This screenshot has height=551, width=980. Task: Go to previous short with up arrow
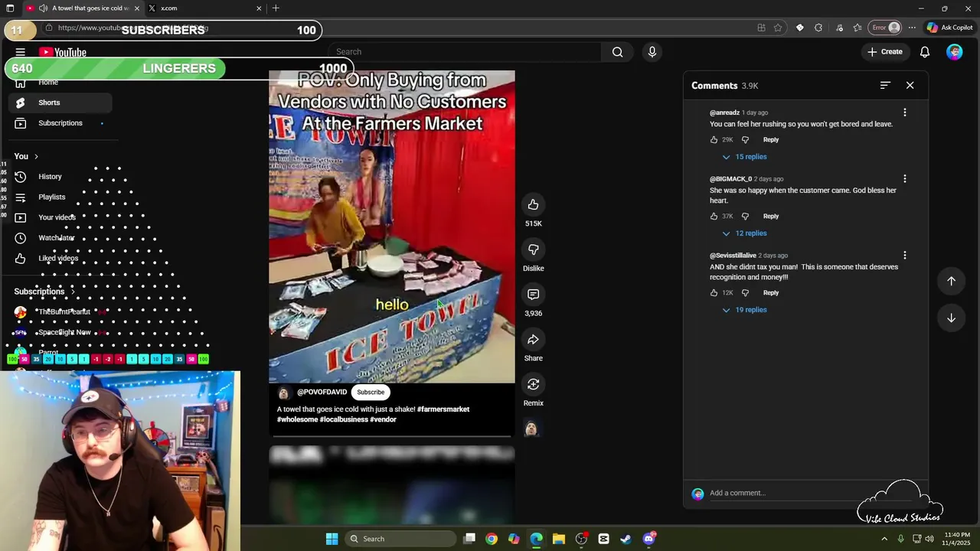pos(951,281)
